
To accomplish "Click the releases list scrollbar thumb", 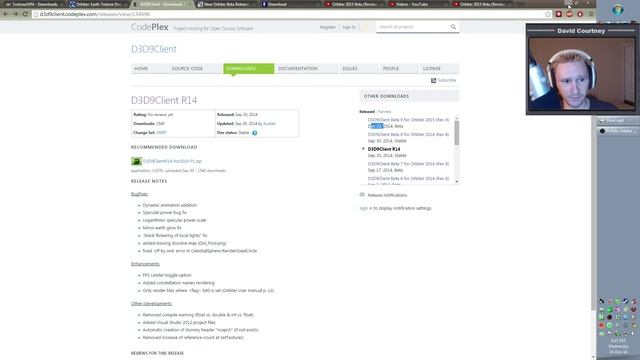I will (x=457, y=133).
